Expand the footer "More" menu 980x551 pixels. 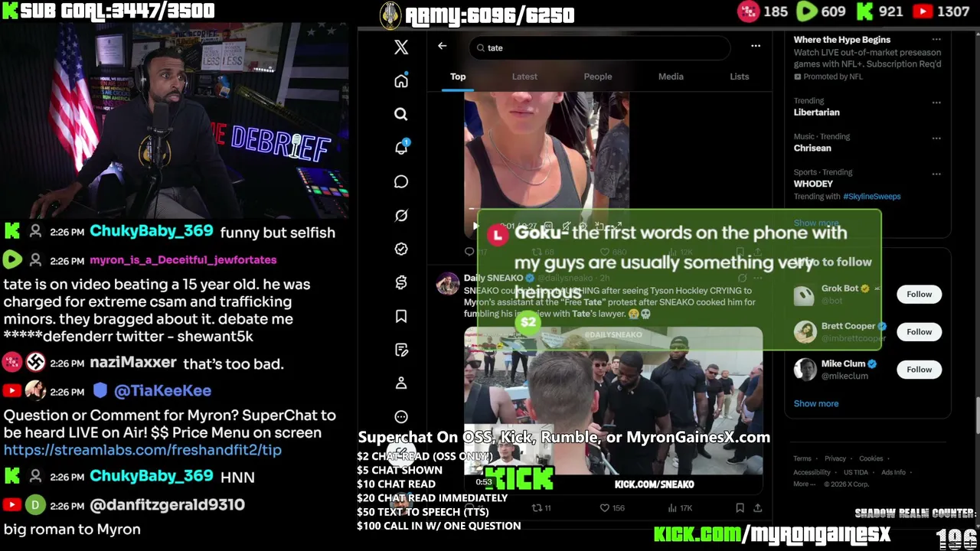pos(805,484)
